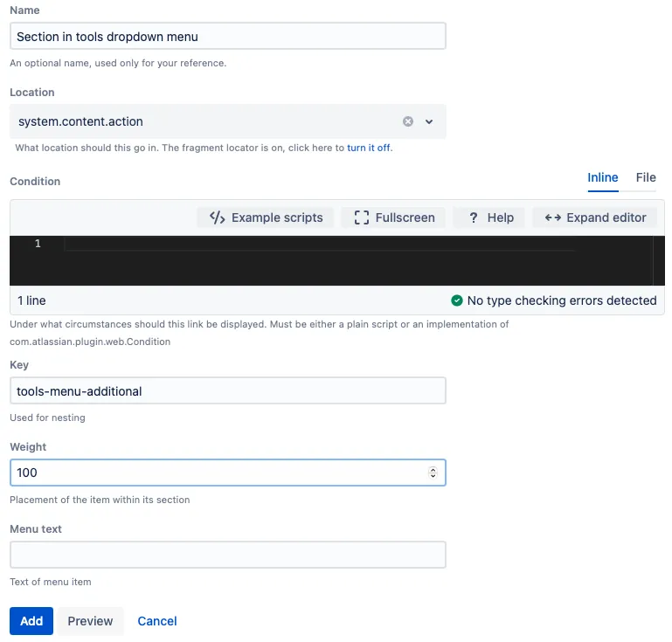The height and width of the screenshot is (642, 672).
Task: Click the 'turn it off' link
Action: pyautogui.click(x=369, y=148)
